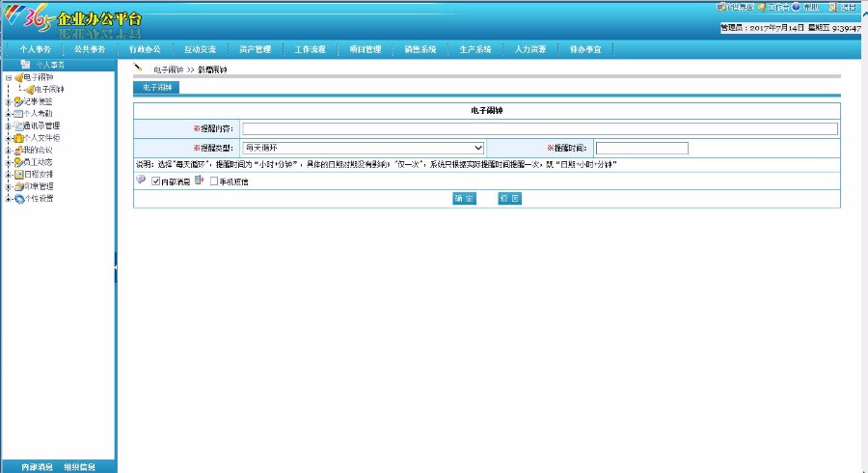Click the 电子闹钟 parent folder bell icon
This screenshot has height=473, width=868.
point(18,77)
